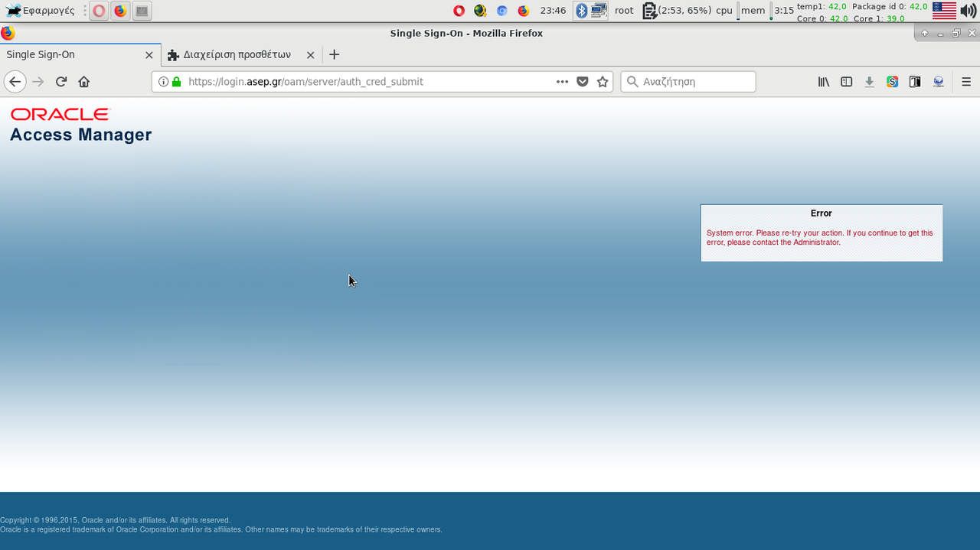
Task: Switch to the Single Sign-On tab
Action: tap(73, 55)
